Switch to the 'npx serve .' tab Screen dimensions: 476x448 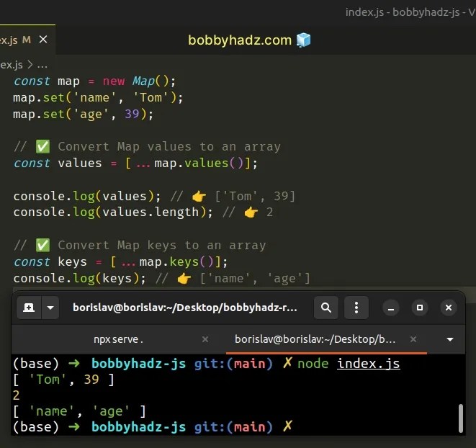(118, 339)
